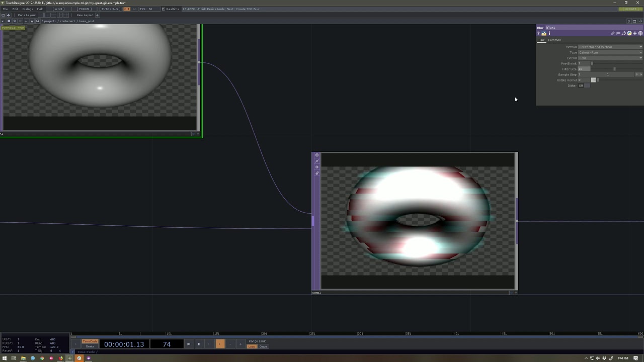644x362 pixels.
Task: Toggle Realtime checkbox
Action: tap(164, 9)
